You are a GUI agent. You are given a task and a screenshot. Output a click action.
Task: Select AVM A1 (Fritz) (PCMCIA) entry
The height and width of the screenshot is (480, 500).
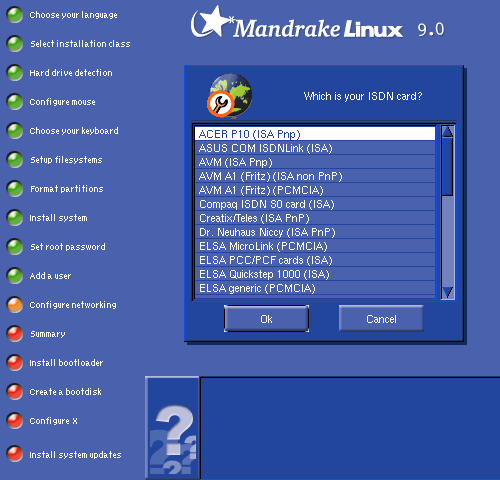[315, 190]
